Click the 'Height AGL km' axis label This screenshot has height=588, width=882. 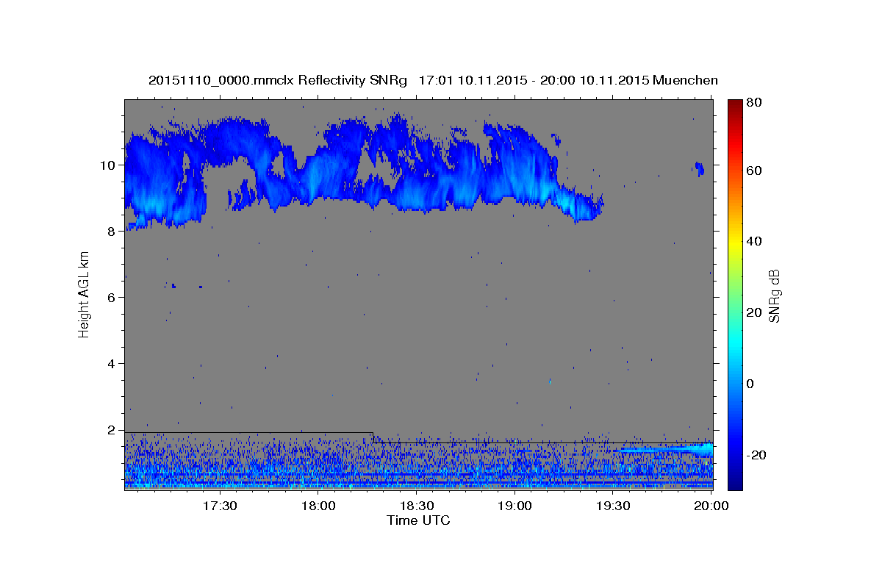coord(85,294)
